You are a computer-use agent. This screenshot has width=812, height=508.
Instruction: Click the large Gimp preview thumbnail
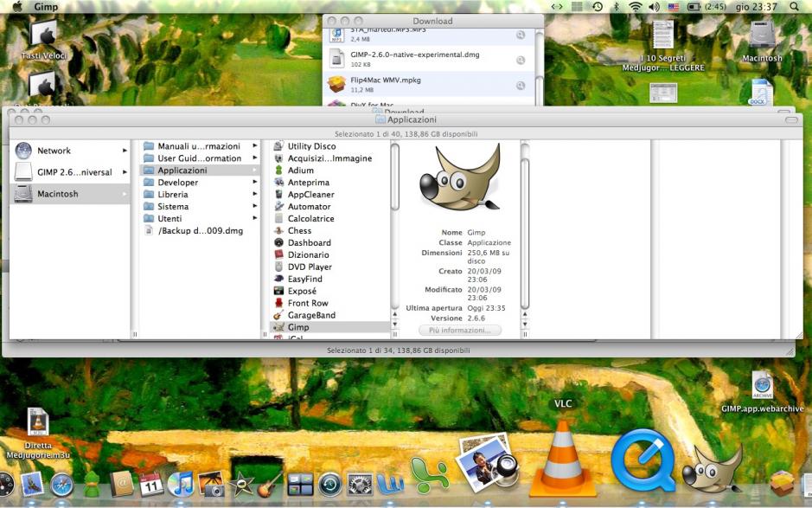pos(460,177)
